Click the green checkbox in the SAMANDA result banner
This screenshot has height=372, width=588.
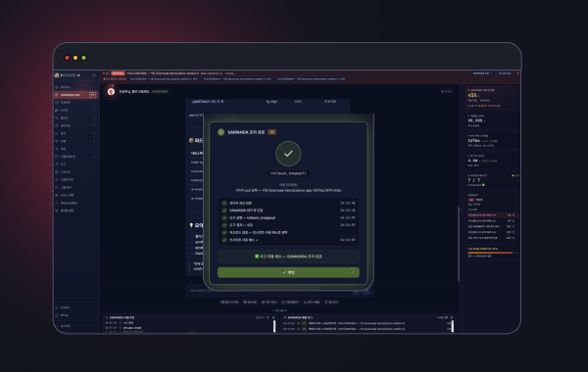257,256
